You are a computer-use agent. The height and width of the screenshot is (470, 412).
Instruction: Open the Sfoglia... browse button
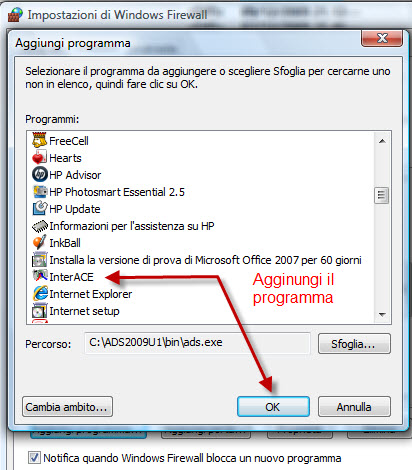pyautogui.click(x=354, y=344)
